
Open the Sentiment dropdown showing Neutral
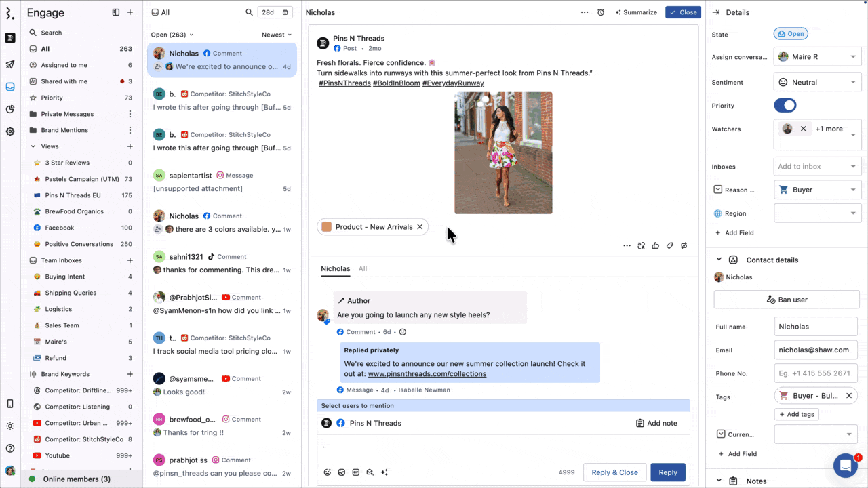click(x=817, y=82)
